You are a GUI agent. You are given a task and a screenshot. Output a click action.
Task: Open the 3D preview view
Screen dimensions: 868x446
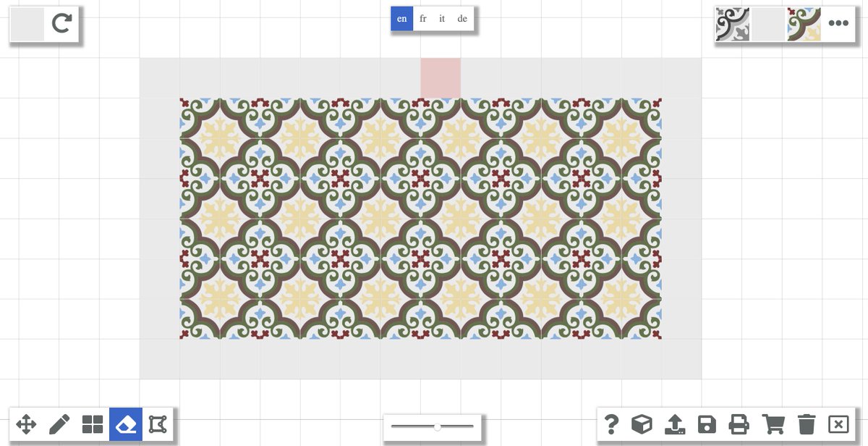pyautogui.click(x=641, y=425)
